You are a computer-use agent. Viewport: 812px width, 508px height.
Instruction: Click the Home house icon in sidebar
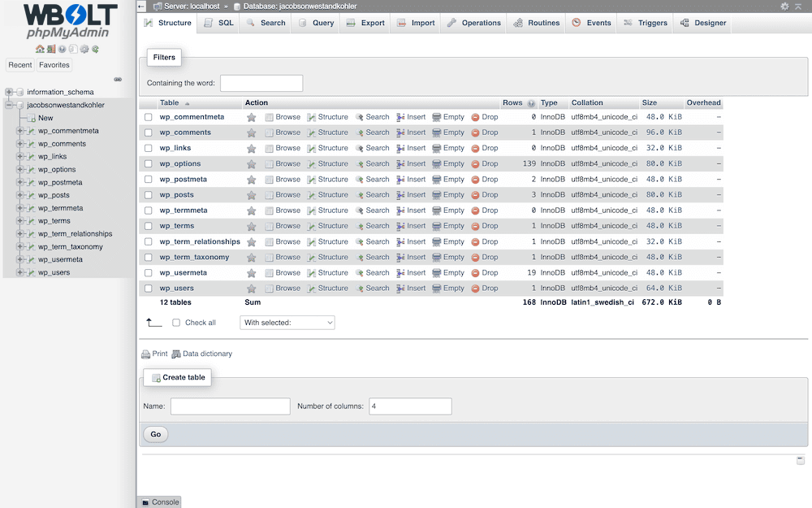pos(40,50)
